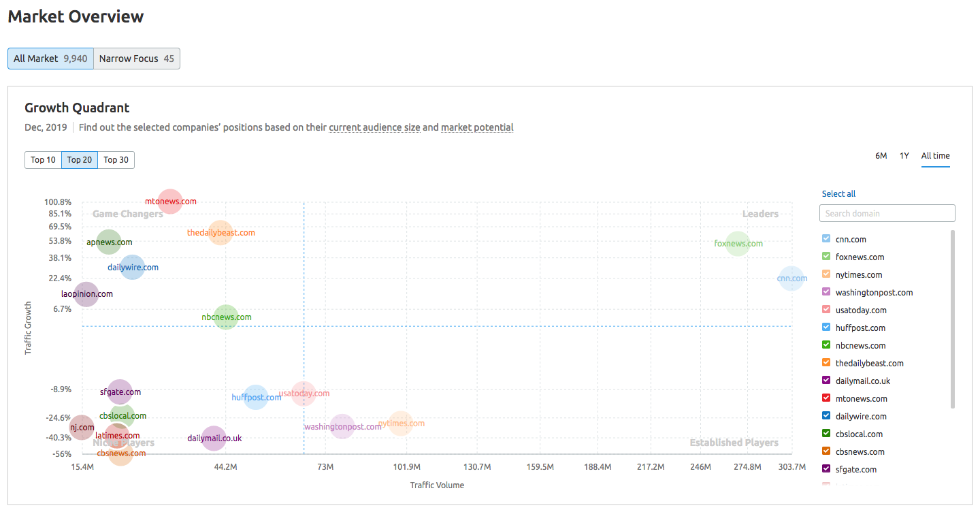Click the thedailybeast.com bubble
The height and width of the screenshot is (512, 980).
[220, 233]
